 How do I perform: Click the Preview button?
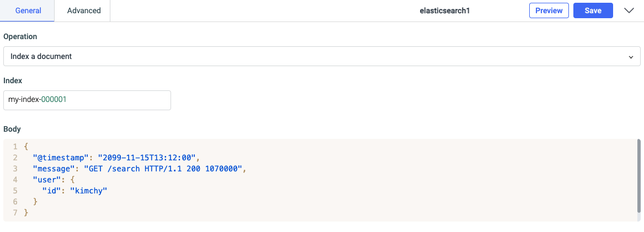[x=549, y=10]
